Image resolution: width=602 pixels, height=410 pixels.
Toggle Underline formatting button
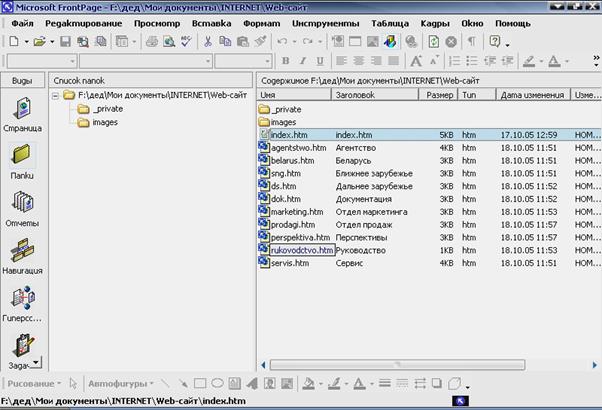point(320,61)
